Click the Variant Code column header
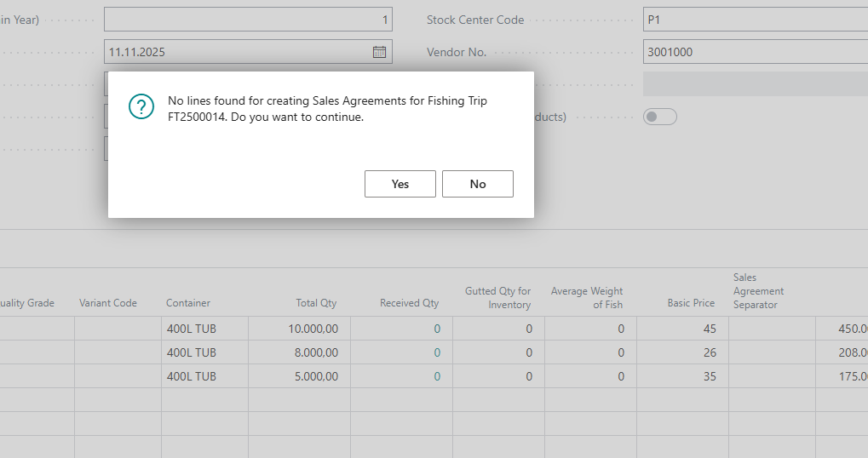This screenshot has height=458, width=868. coord(108,303)
